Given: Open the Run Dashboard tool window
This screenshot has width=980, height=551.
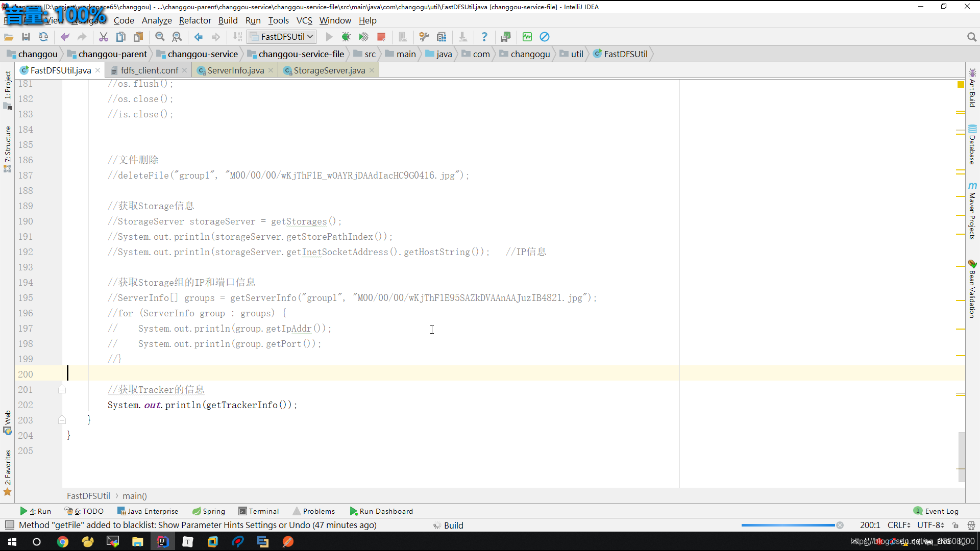Looking at the screenshot, I should [381, 511].
